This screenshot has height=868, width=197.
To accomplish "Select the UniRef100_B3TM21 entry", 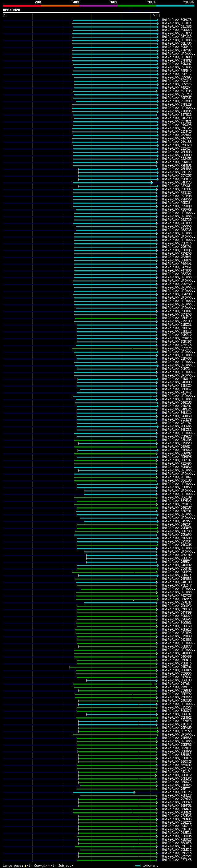I will click(176, 122).
